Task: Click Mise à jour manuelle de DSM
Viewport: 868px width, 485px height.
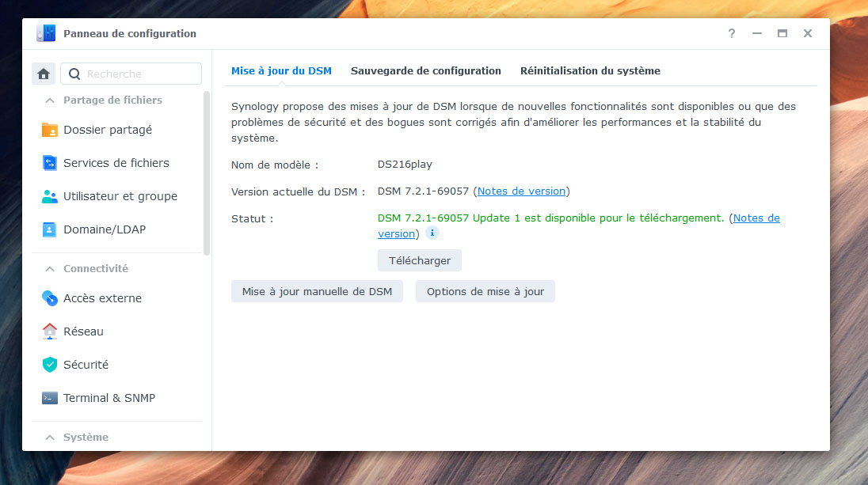Action: click(318, 291)
